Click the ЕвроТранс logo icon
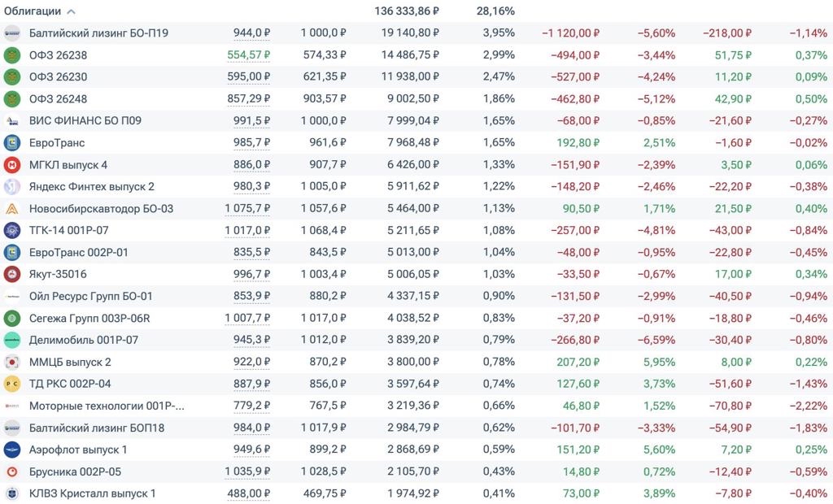The width and height of the screenshot is (833, 504). coord(12,142)
